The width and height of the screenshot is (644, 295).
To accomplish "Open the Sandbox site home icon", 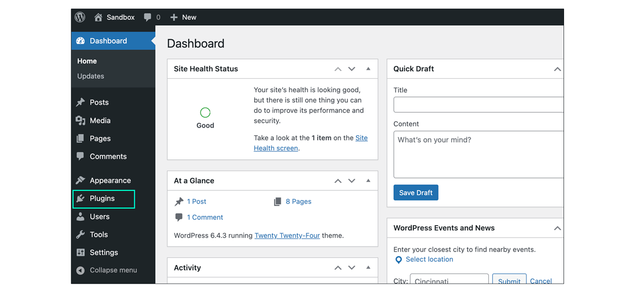I will pyautogui.click(x=98, y=17).
